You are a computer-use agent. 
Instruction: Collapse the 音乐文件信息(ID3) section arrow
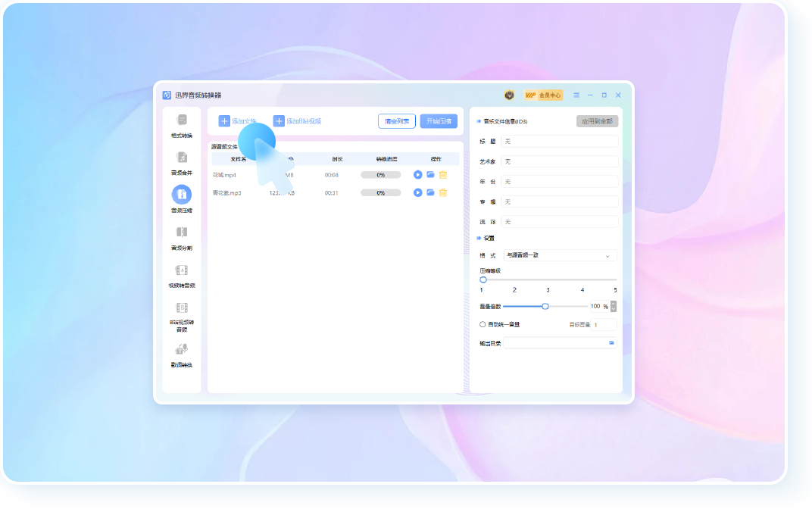click(479, 121)
